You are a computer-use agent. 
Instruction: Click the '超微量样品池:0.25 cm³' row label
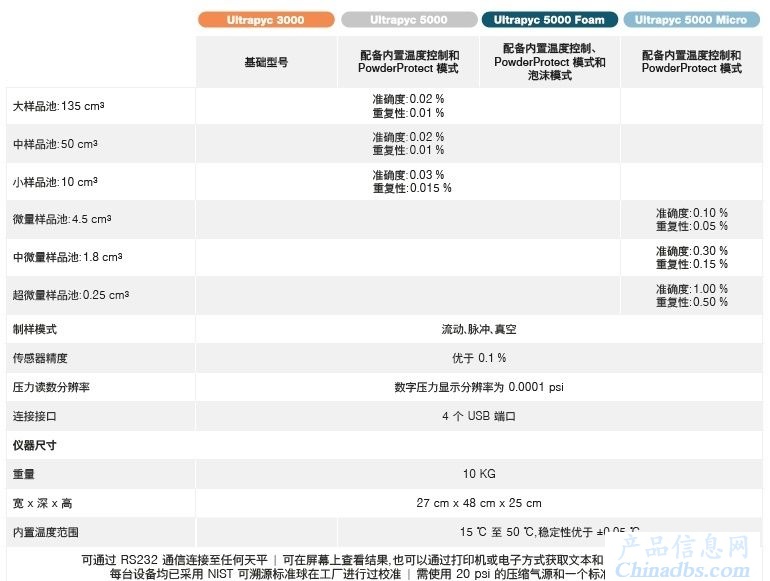point(71,295)
